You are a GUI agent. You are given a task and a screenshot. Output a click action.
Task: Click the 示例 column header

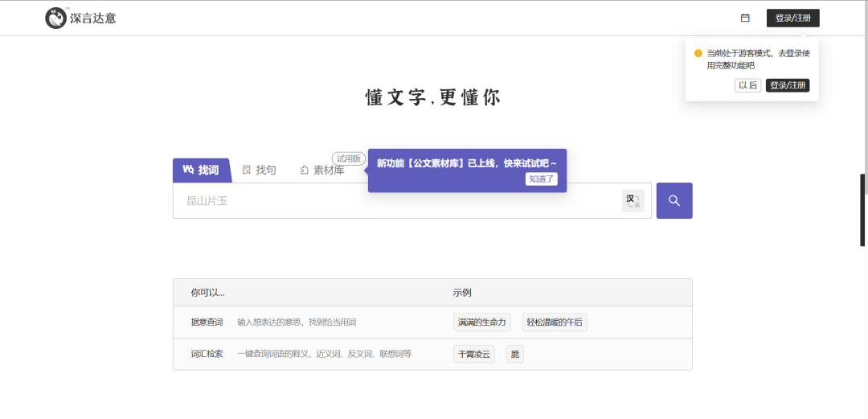[462, 293]
